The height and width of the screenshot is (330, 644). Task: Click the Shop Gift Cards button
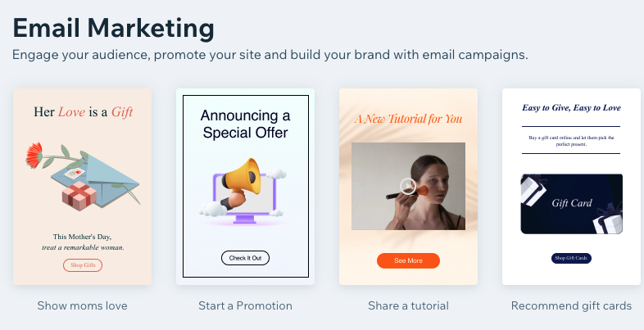571,258
